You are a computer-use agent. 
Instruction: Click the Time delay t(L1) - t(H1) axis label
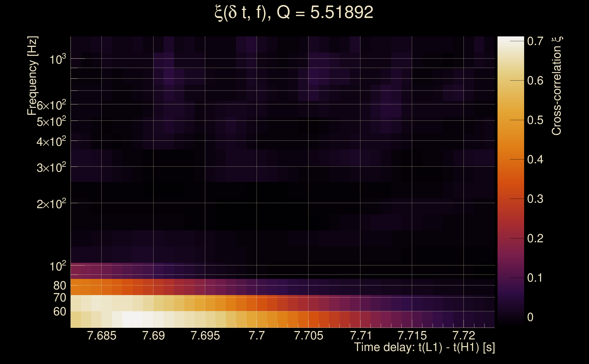424,347
